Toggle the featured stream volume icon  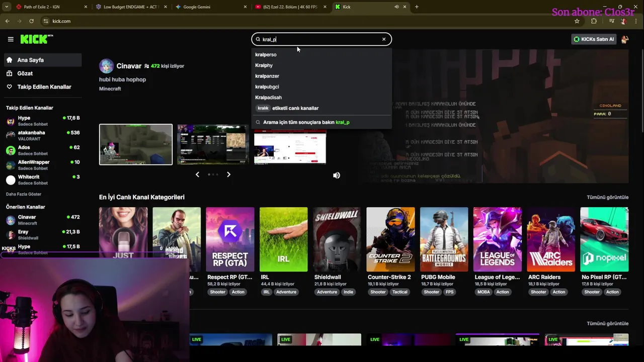pyautogui.click(x=337, y=175)
